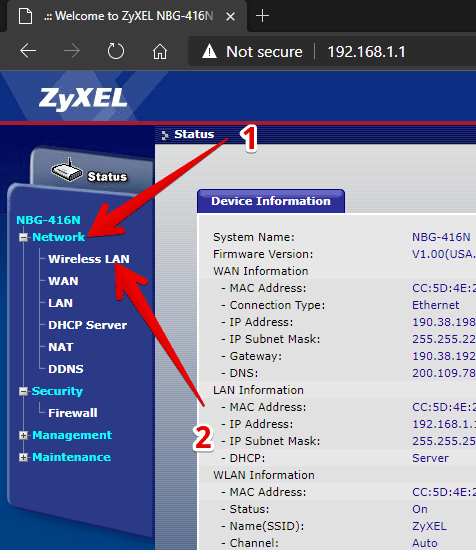Click the NBG-416N sidebar heading
The height and width of the screenshot is (550, 476).
tap(48, 220)
